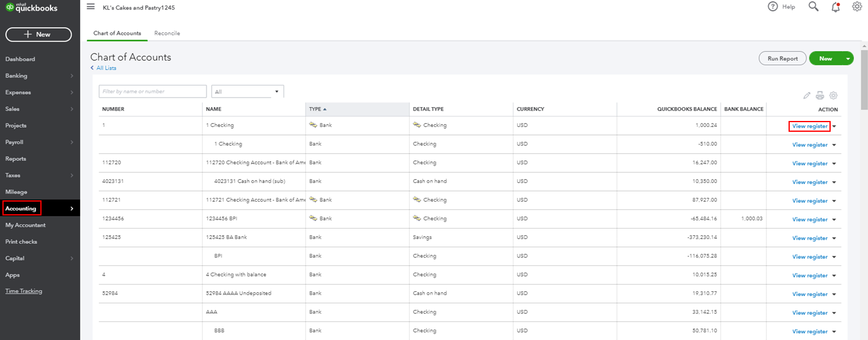Click the pencil edit icon above table
Screen dimensions: 868x340
[807, 95]
